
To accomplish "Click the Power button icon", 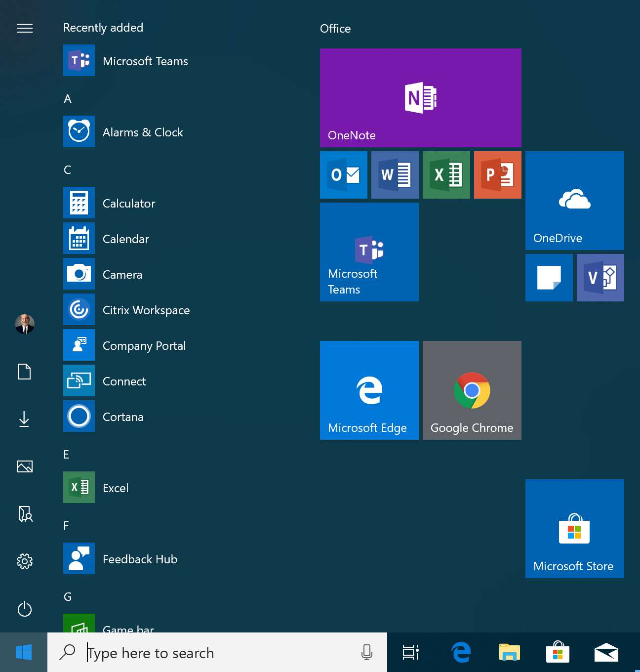I will (x=25, y=609).
